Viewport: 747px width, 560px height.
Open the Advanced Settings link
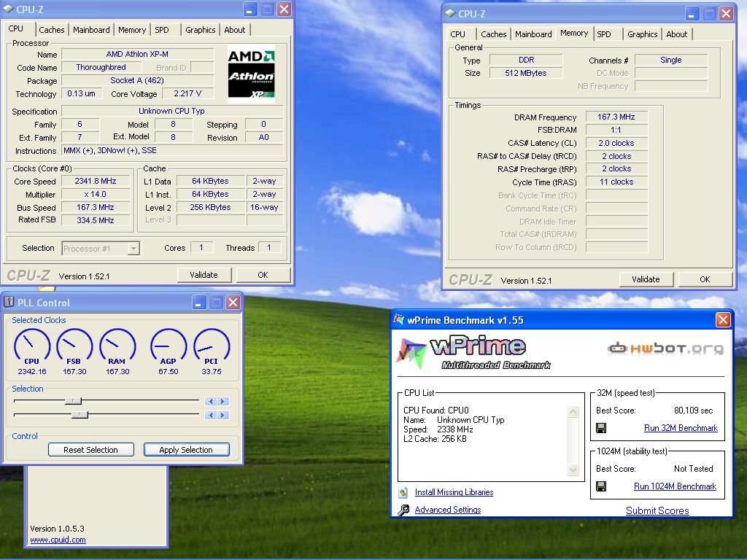(448, 510)
